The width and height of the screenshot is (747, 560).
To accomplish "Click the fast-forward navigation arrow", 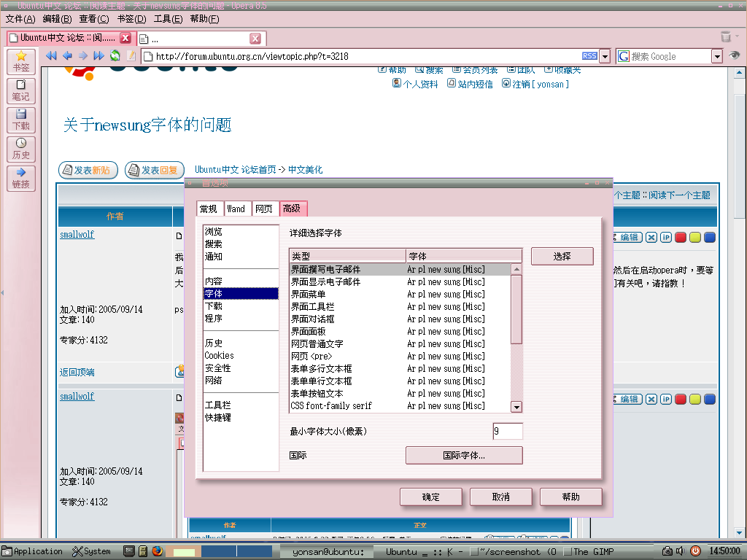I will (x=98, y=56).
